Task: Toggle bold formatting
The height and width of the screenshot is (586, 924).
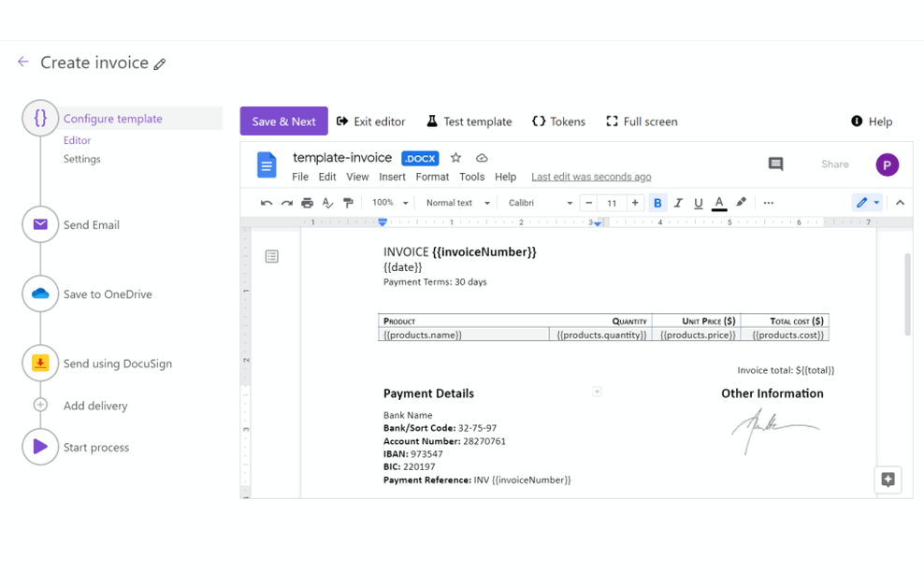Action: click(x=657, y=203)
